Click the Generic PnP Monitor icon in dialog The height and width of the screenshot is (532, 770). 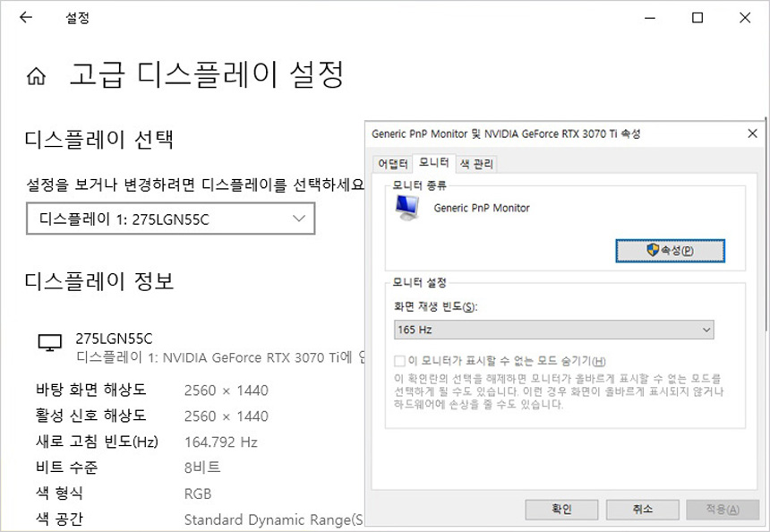pyautogui.click(x=408, y=208)
